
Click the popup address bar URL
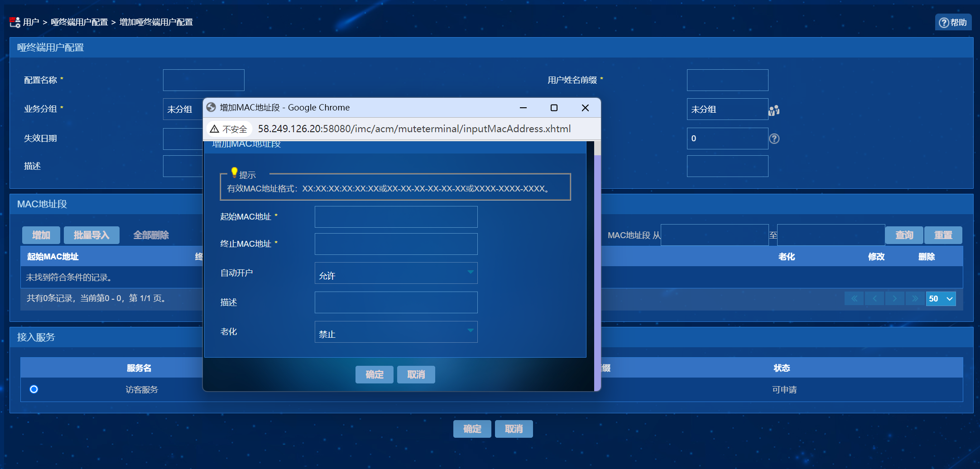[x=414, y=129]
